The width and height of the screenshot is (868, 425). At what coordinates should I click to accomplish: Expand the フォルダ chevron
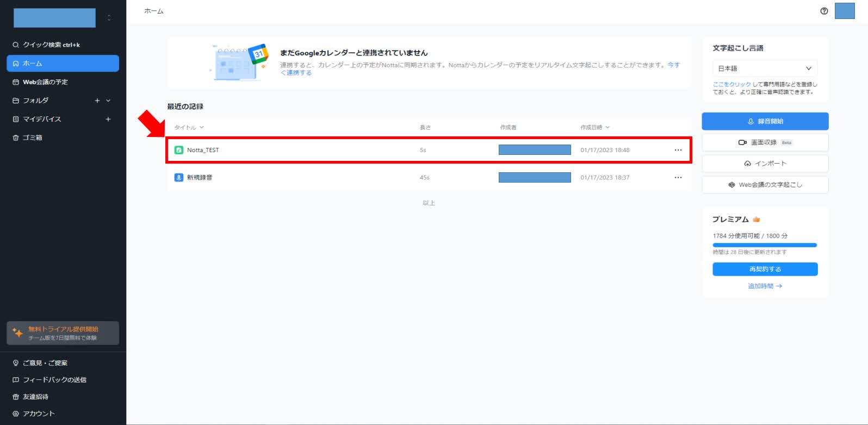pyautogui.click(x=108, y=100)
